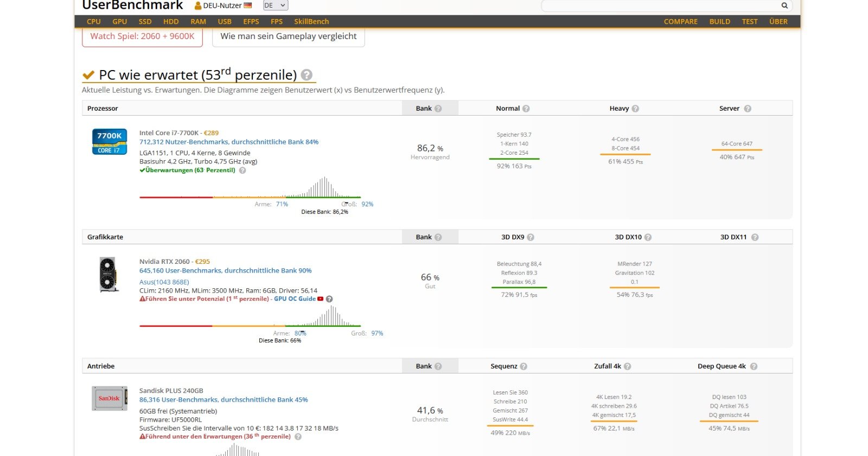The height and width of the screenshot is (456, 868).
Task: Click the 49% 220 MB/s value
Action: [510, 433]
